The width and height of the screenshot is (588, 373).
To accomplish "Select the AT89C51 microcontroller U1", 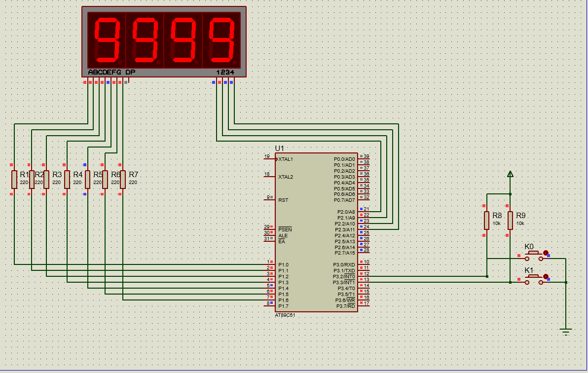I will [x=316, y=232].
